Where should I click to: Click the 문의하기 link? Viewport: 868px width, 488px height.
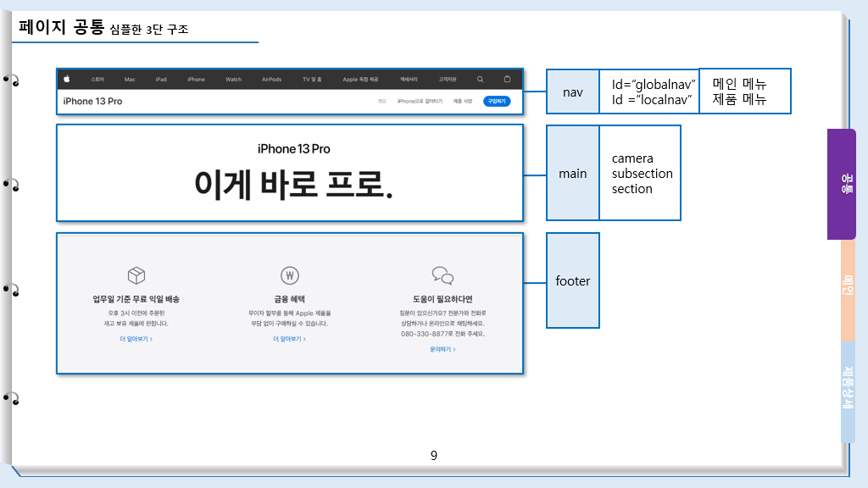(442, 349)
